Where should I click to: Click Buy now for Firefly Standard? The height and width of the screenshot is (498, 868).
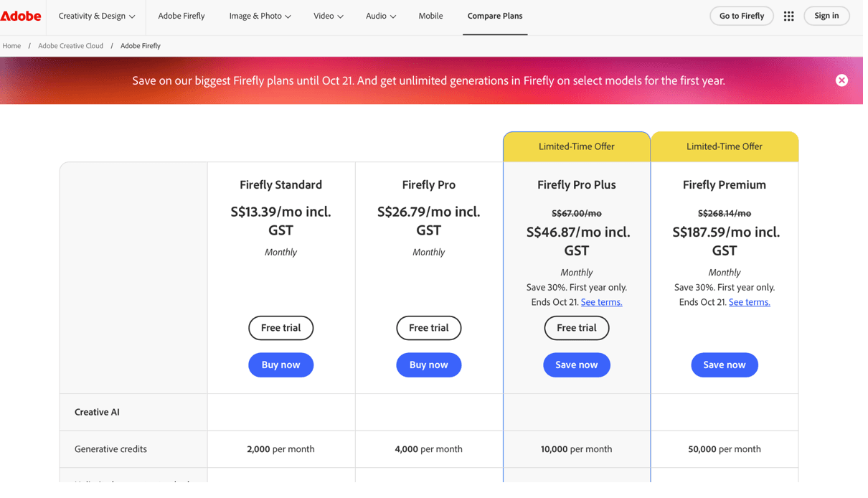click(x=280, y=365)
